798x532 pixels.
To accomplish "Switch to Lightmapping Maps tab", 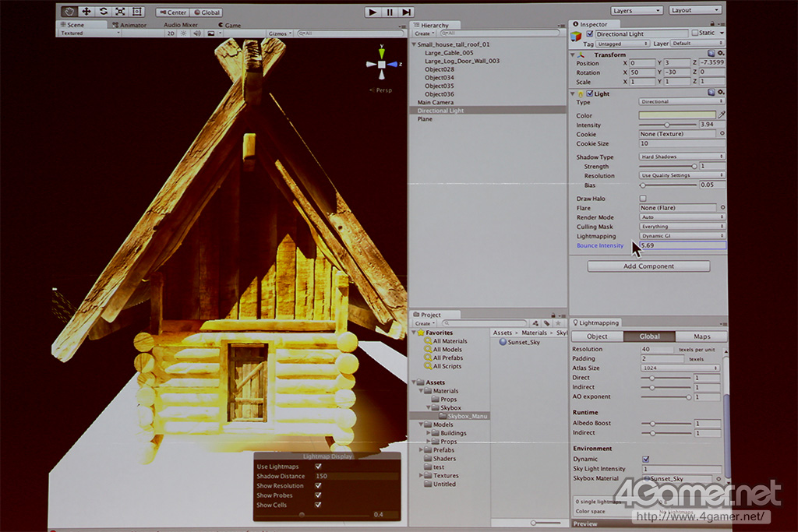I will coord(702,336).
